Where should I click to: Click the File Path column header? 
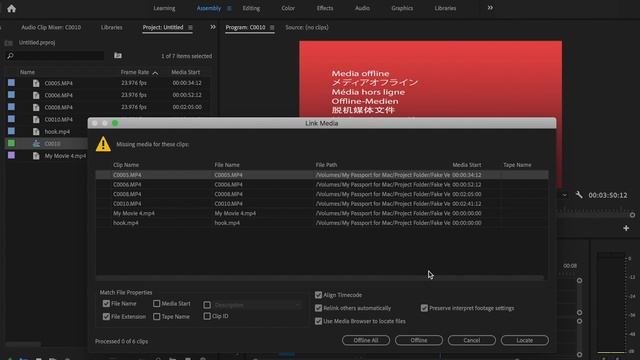327,165
